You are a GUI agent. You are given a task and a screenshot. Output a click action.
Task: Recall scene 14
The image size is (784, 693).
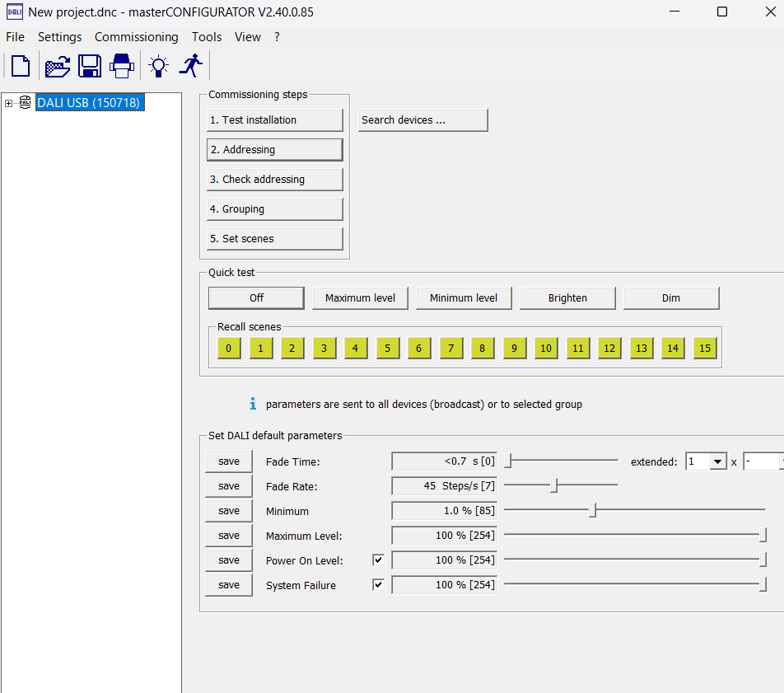[x=673, y=349]
